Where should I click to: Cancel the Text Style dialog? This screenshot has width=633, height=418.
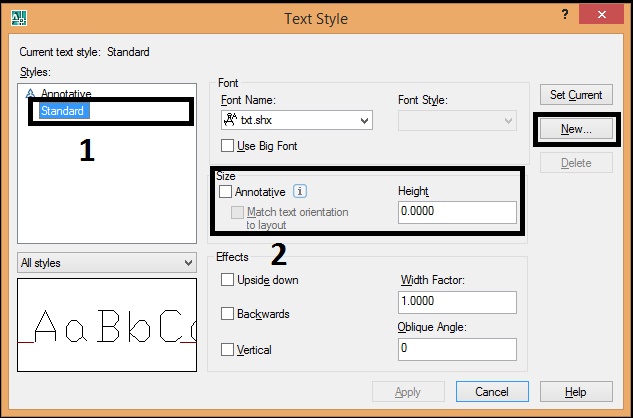pyautogui.click(x=492, y=392)
